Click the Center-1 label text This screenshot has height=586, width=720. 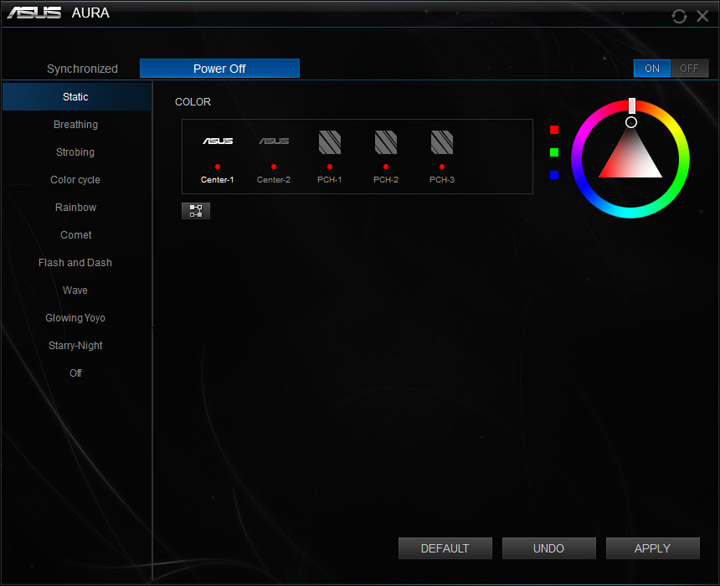[217, 180]
